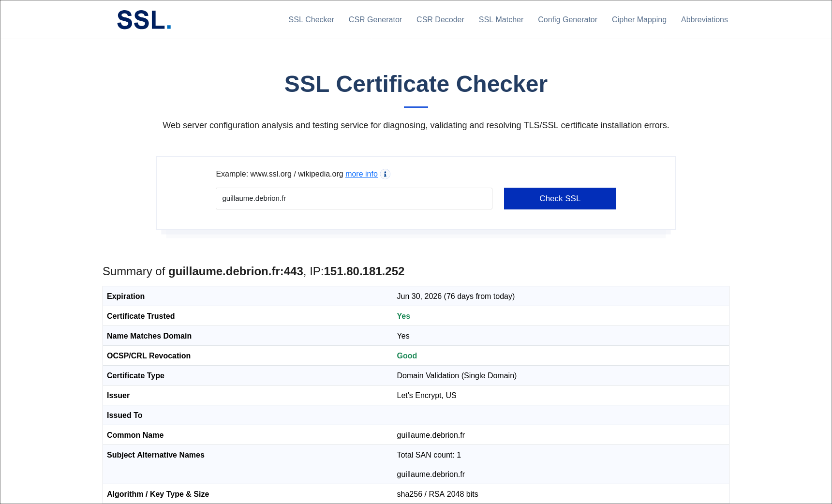
Task: Click the Good OCSP/CRL Revocation status
Action: pos(406,356)
